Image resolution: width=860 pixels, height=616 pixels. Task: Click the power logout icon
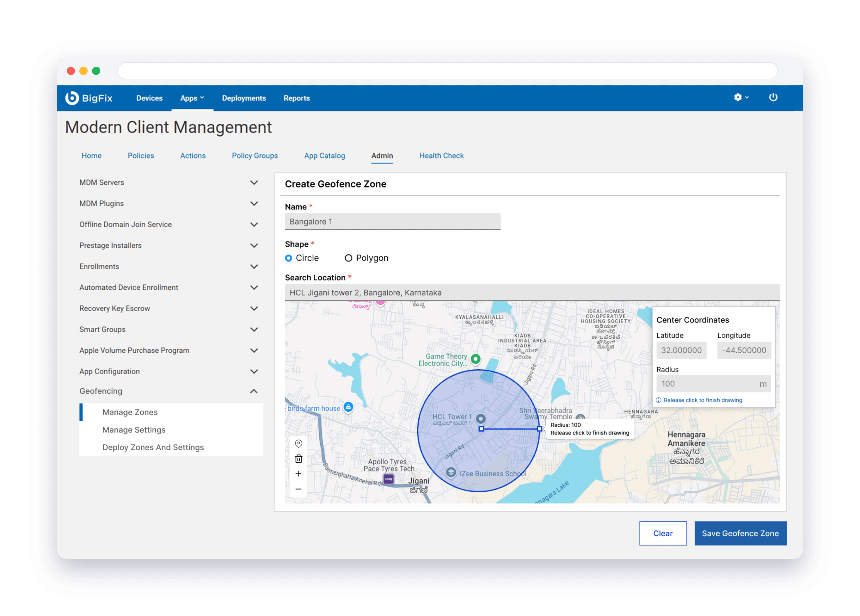pyautogui.click(x=773, y=97)
